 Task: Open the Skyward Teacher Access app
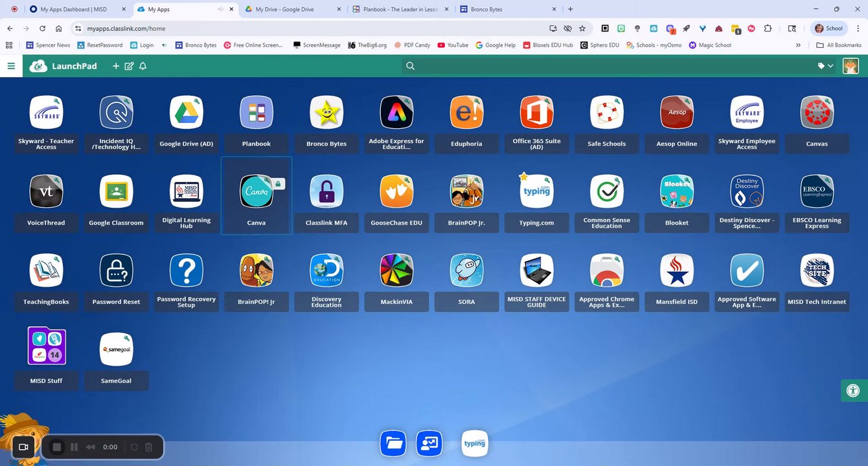click(x=46, y=113)
